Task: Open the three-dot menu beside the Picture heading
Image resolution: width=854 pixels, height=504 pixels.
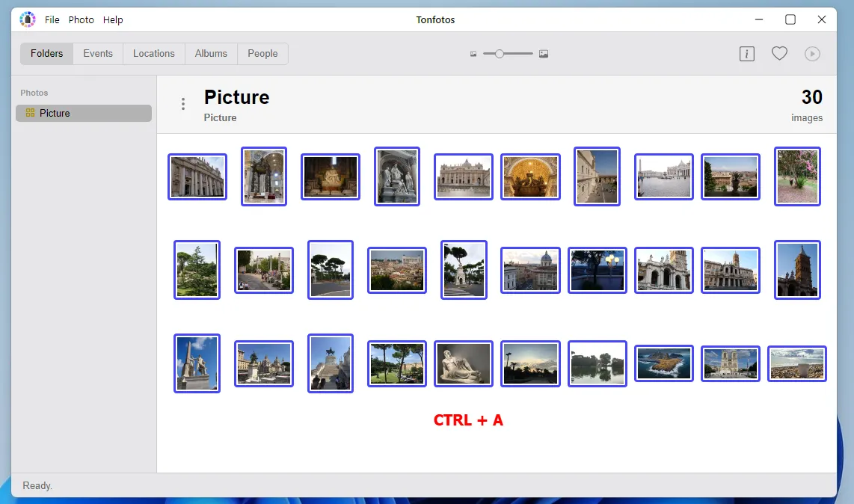Action: tap(182, 104)
